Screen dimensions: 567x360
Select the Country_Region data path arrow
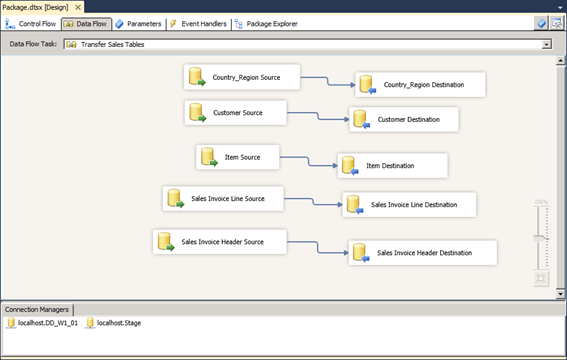point(328,81)
